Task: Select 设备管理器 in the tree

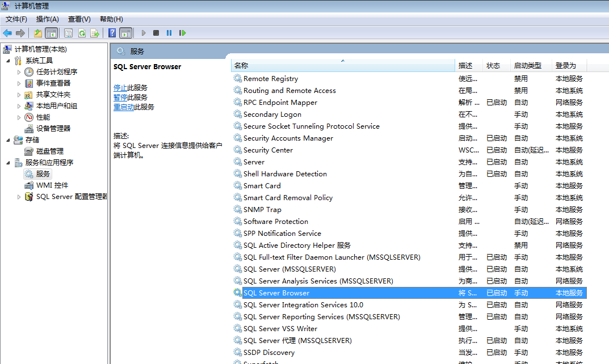Action: [x=53, y=129]
